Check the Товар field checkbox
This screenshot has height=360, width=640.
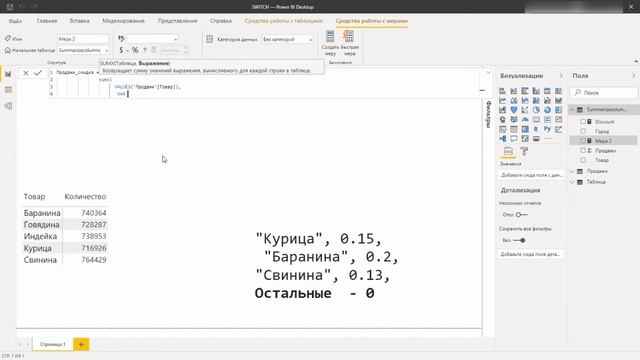tap(583, 160)
